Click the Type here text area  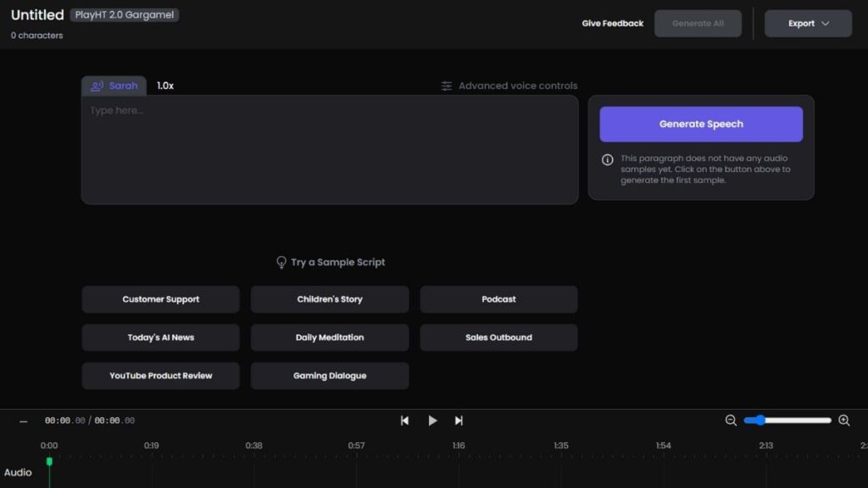(x=329, y=149)
